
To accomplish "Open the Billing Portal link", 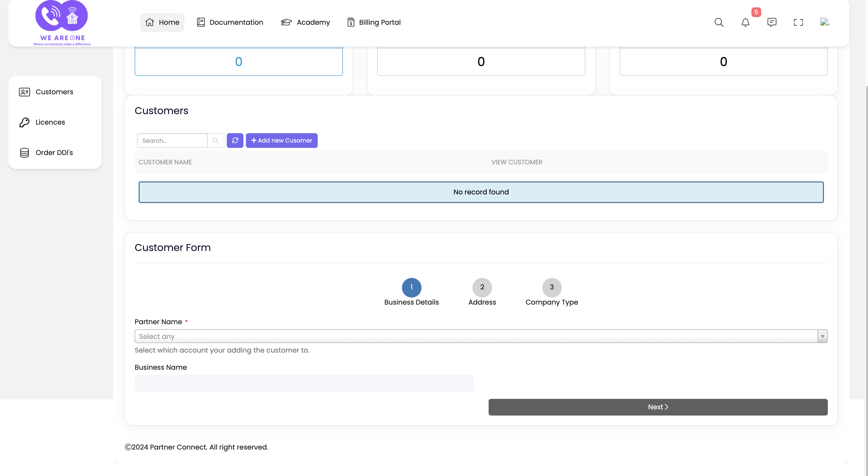I will [x=374, y=23].
